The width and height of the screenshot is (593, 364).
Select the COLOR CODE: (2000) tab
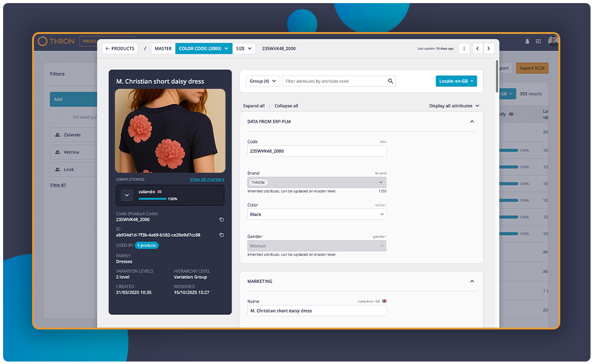coord(204,48)
